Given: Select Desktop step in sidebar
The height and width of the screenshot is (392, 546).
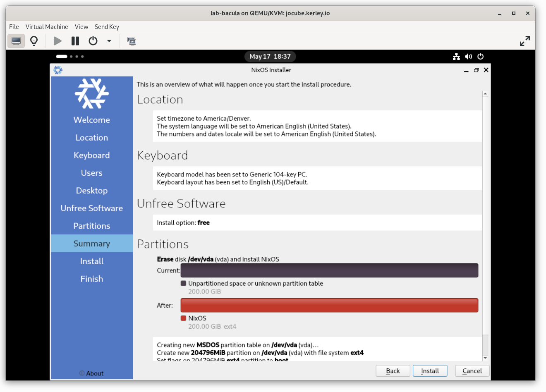Looking at the screenshot, I should pos(92,191).
